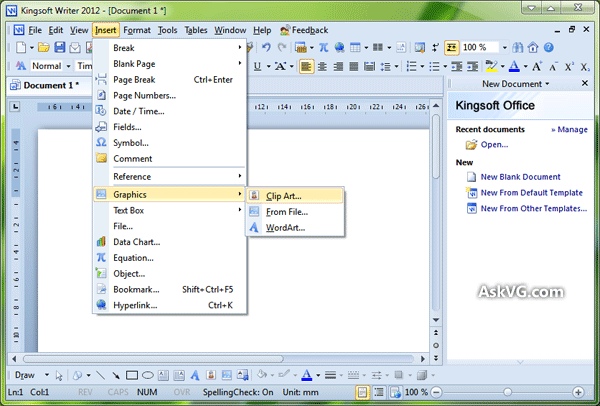Open the Tables menu
600x406 pixels.
[x=196, y=30]
